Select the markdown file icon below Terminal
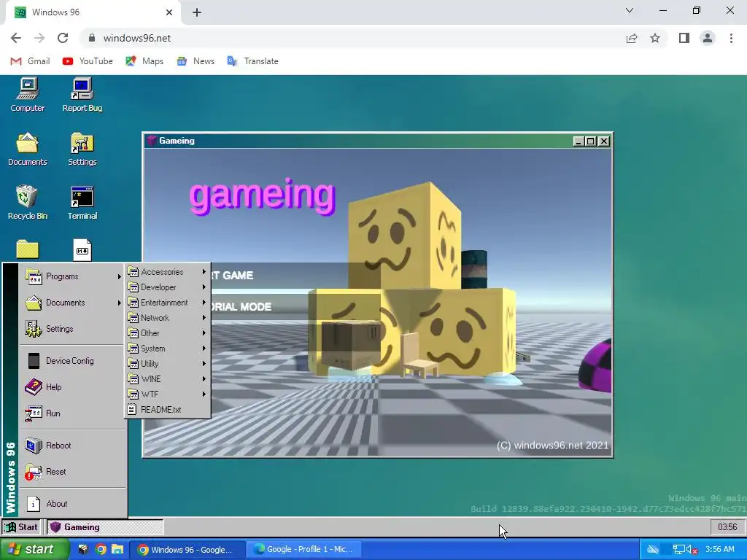The image size is (747, 560). pos(82,249)
